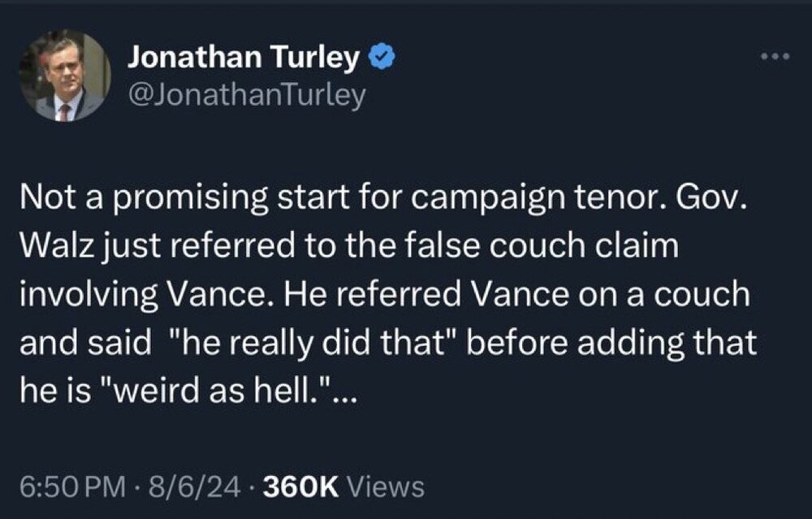Open Jonathan Turley's profile picture
This screenshot has width=812, height=519.
pos(65,76)
